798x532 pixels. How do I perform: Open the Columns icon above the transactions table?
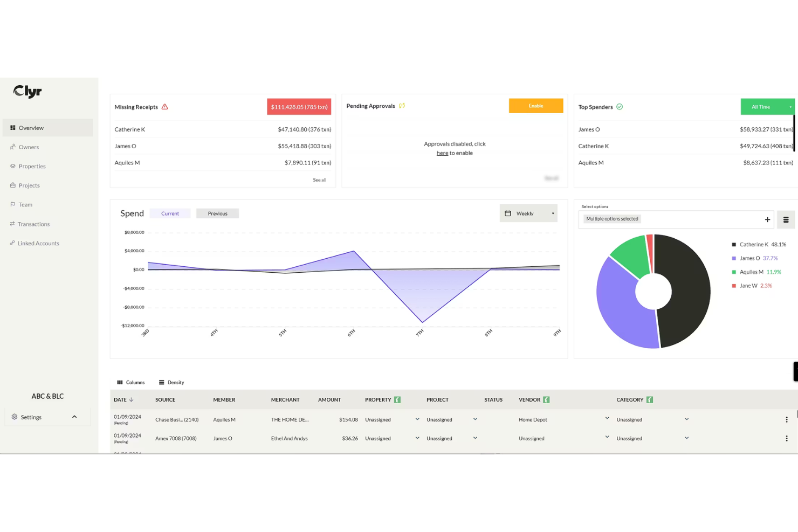pos(120,382)
